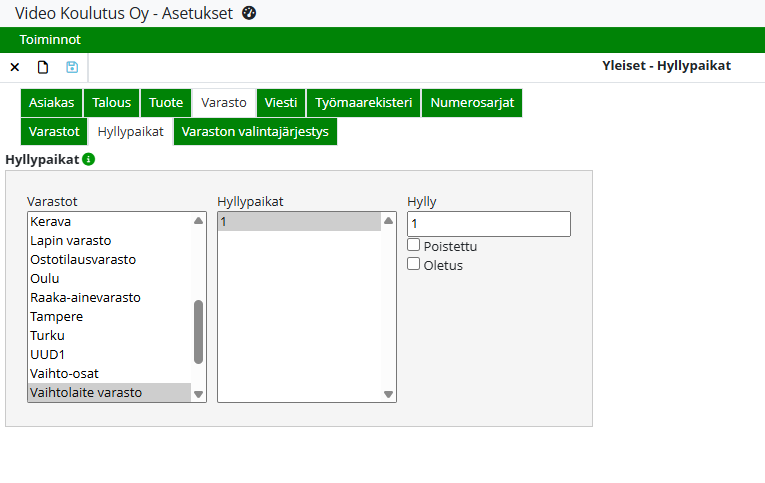Click the palette icon next to Asetukset title
This screenshot has height=483, width=765.
(x=249, y=13)
